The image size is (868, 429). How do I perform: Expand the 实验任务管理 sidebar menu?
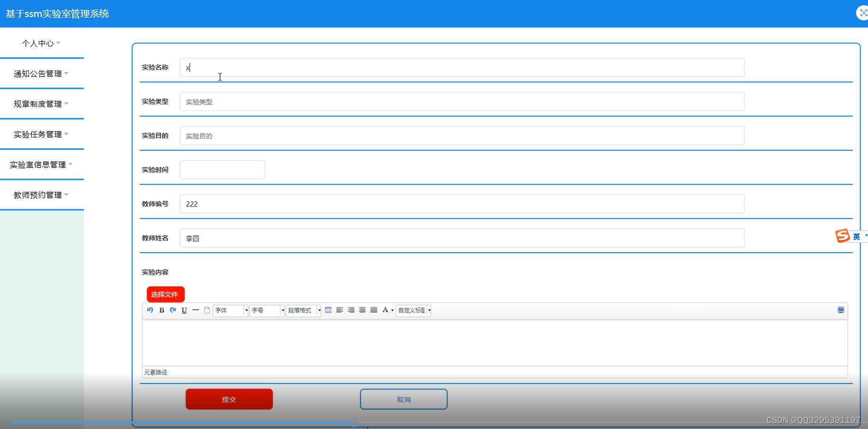42,134
